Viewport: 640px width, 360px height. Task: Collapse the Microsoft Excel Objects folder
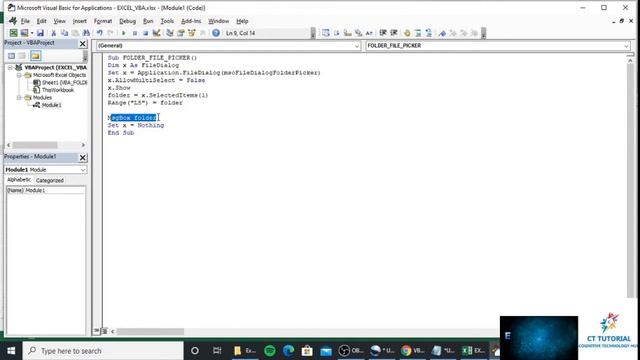(19, 75)
